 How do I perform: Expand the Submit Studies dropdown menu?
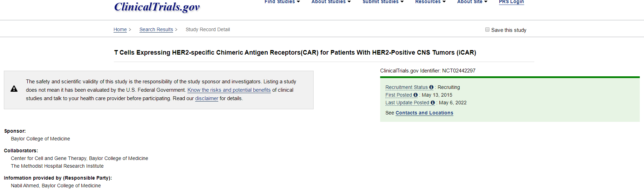(383, 2)
